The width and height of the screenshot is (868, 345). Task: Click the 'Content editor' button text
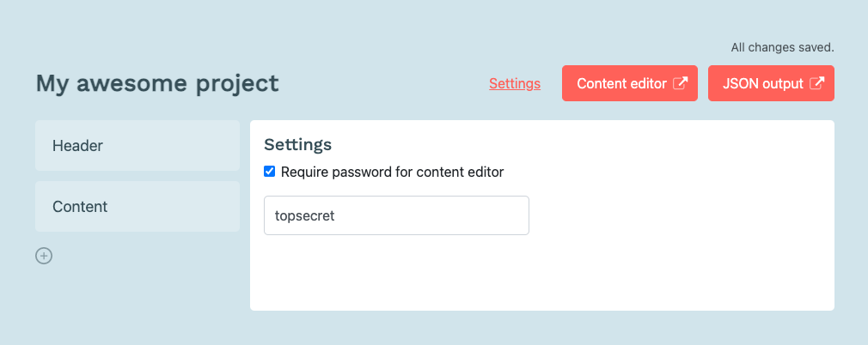pyautogui.click(x=621, y=83)
